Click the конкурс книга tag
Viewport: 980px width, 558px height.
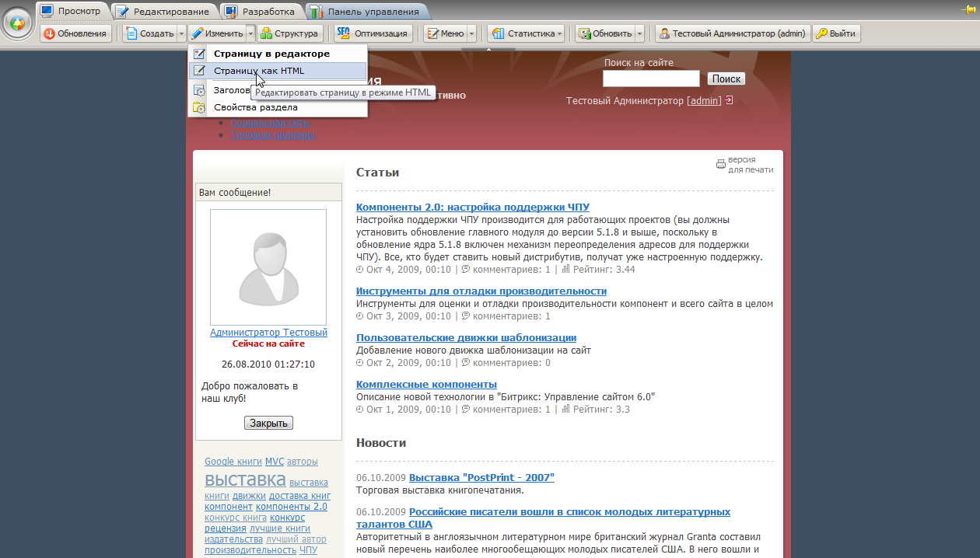(236, 518)
